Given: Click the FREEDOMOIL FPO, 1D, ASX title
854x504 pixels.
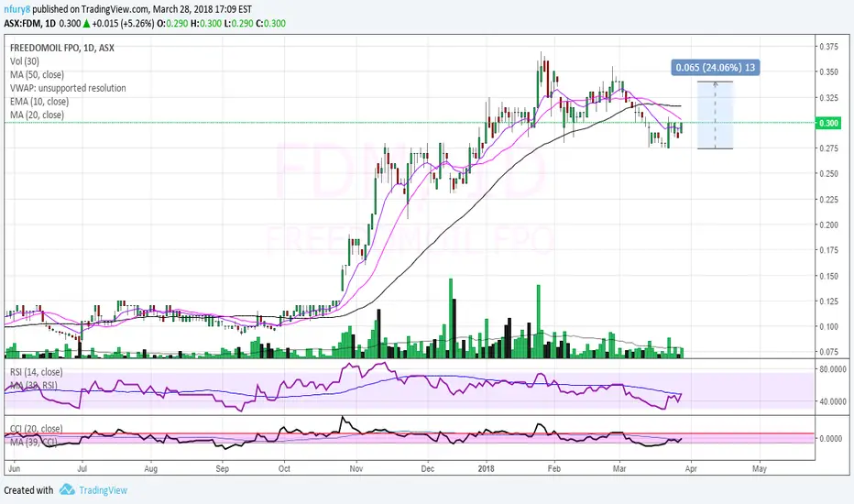Looking at the screenshot, I should [62, 48].
